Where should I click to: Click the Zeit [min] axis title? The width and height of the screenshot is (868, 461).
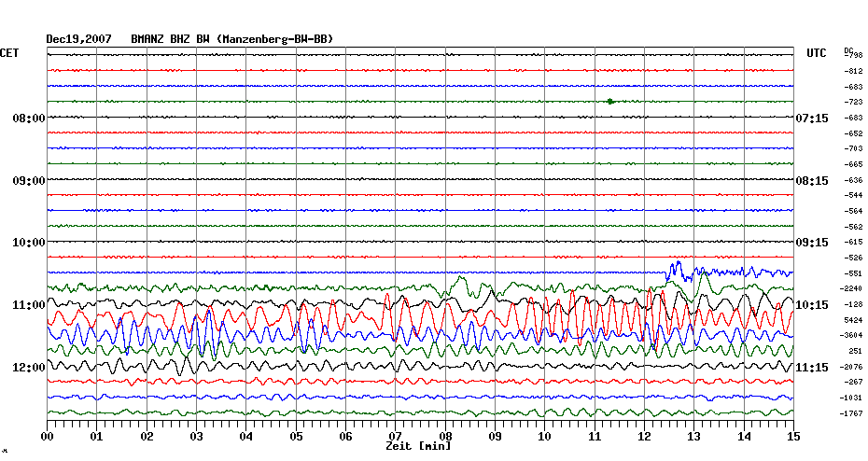pyautogui.click(x=418, y=445)
